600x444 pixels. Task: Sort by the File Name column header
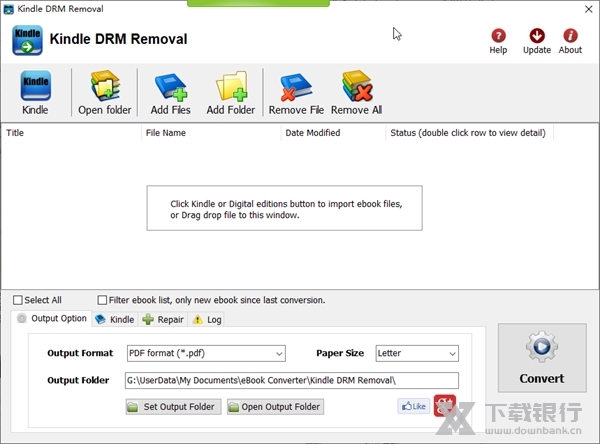(211, 133)
